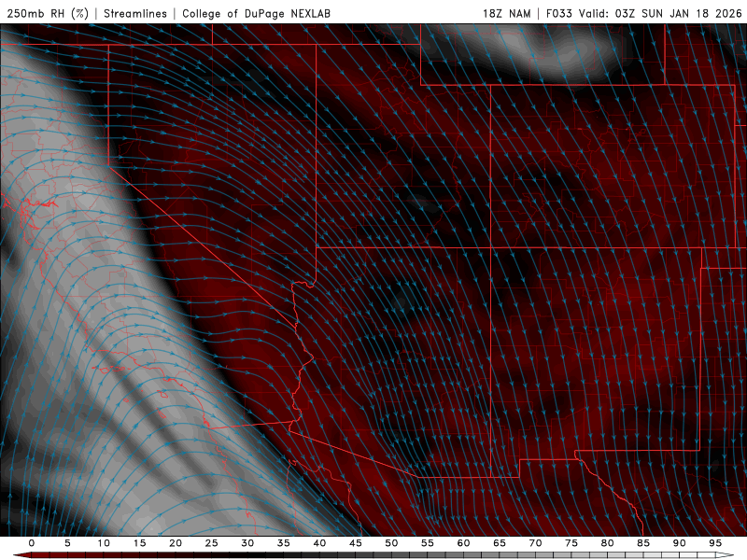Click the "0" colorbar scale label

(32, 543)
